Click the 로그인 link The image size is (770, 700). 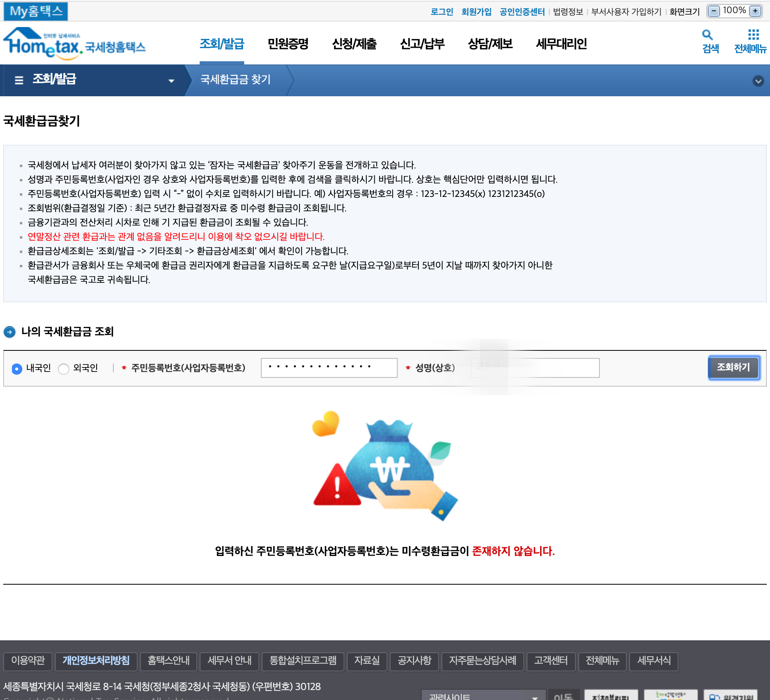442,12
